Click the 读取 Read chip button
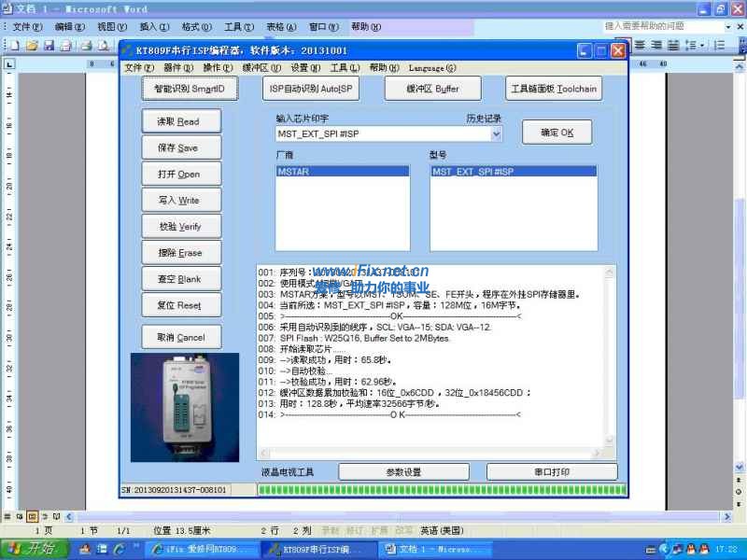 click(x=181, y=120)
